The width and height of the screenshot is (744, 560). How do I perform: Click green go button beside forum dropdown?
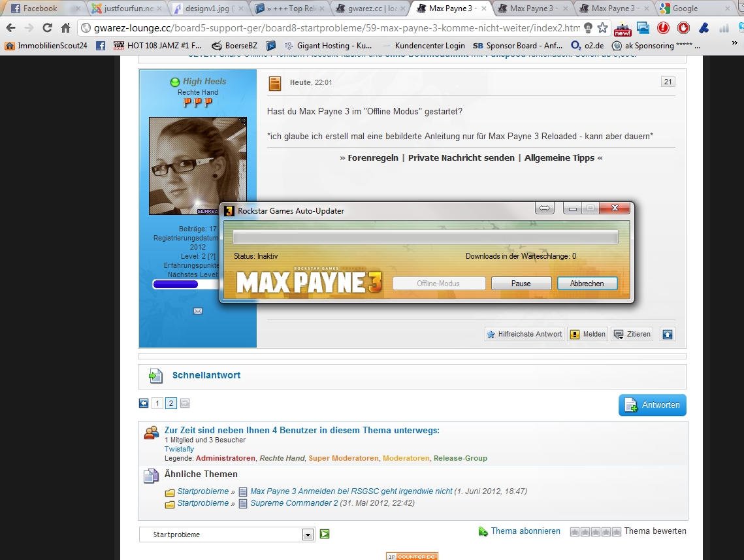(325, 535)
